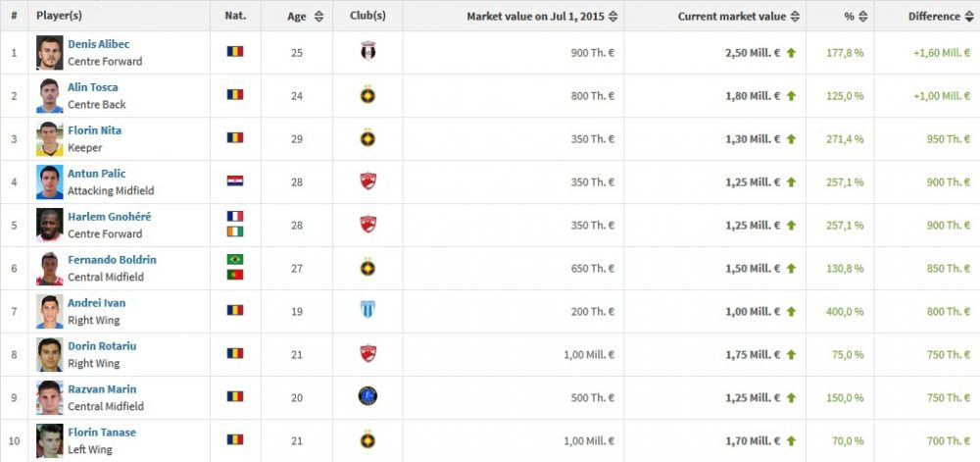Click Andrei Ivan's player photo thumbnail
This screenshot has height=462, width=980.
coord(50,311)
